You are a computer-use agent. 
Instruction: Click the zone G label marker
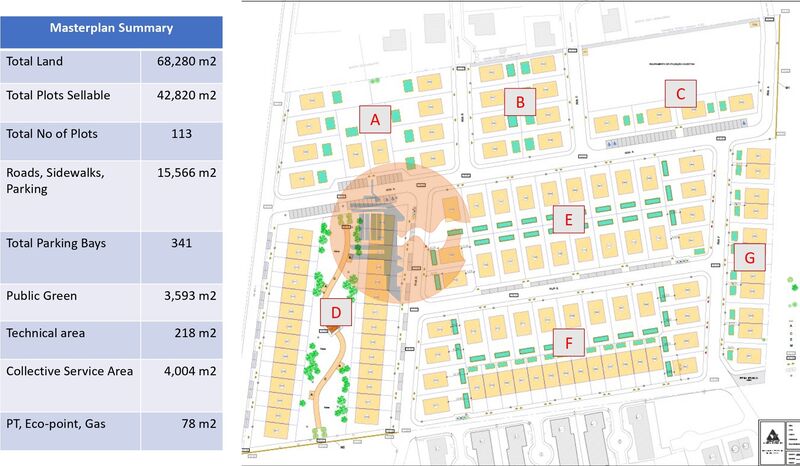pos(750,257)
